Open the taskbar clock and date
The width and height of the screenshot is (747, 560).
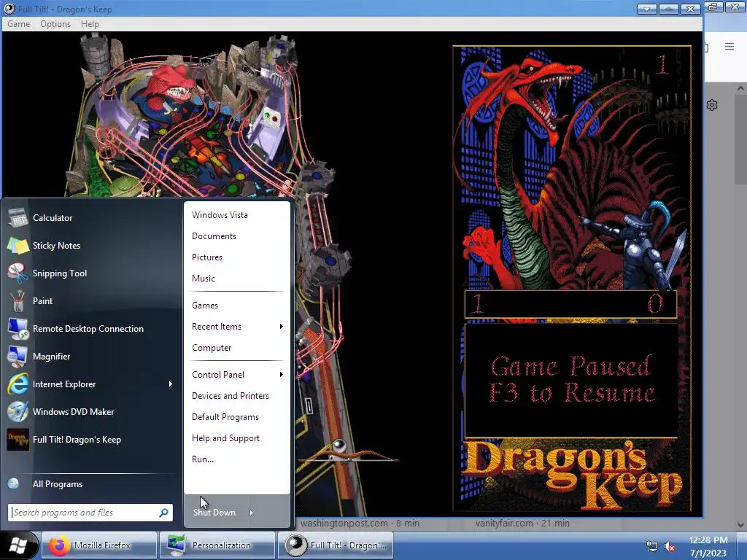[708, 546]
